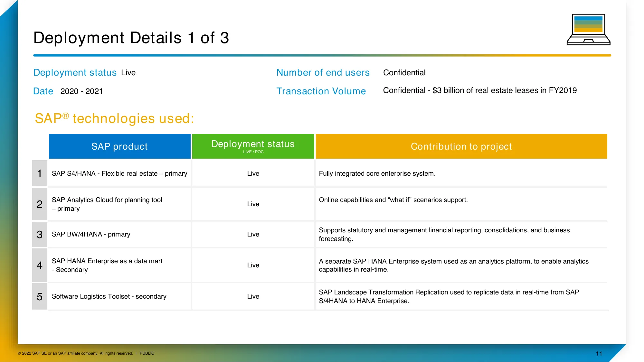The width and height of the screenshot is (644, 362).
Task: Select the 'Deployment Details 1 of 3' title
Action: (131, 38)
